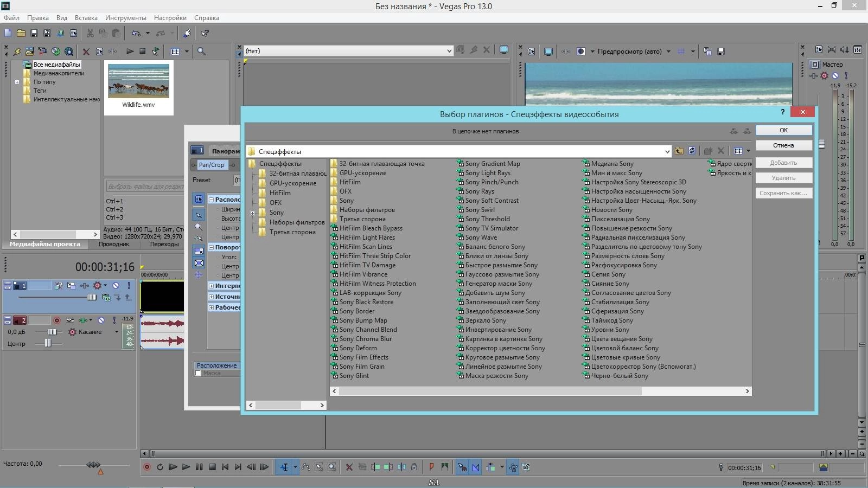This screenshot has width=868, height=488.
Task: Arm audio track 2 for recording
Action: click(56, 320)
